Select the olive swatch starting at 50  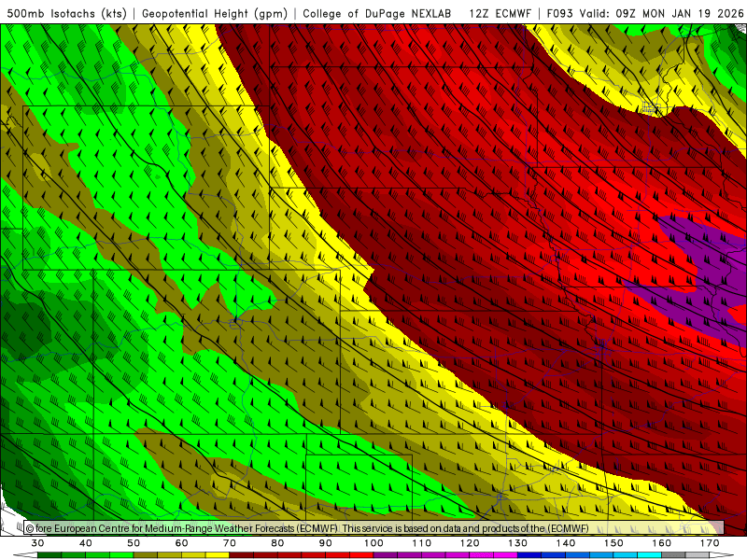click(146, 555)
